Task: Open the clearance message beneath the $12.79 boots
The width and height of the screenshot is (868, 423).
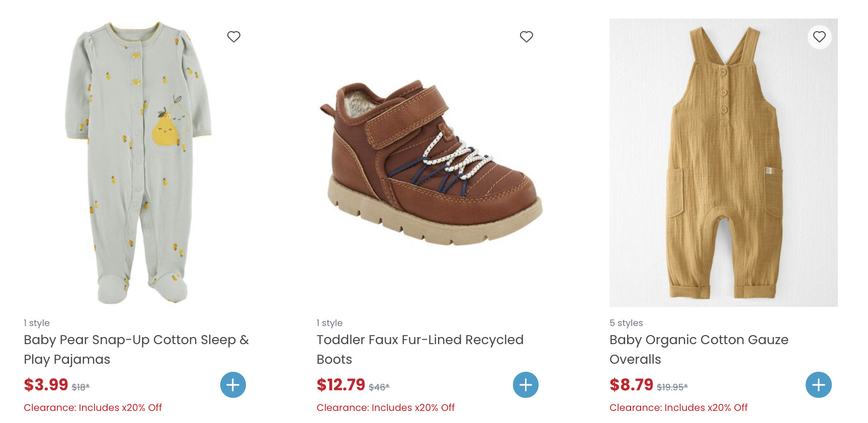Action: [x=385, y=407]
